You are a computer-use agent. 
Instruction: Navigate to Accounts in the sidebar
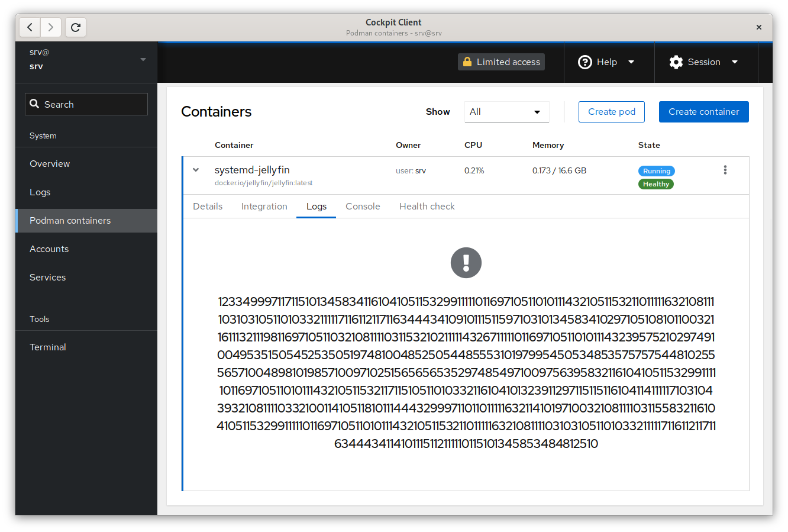point(49,249)
